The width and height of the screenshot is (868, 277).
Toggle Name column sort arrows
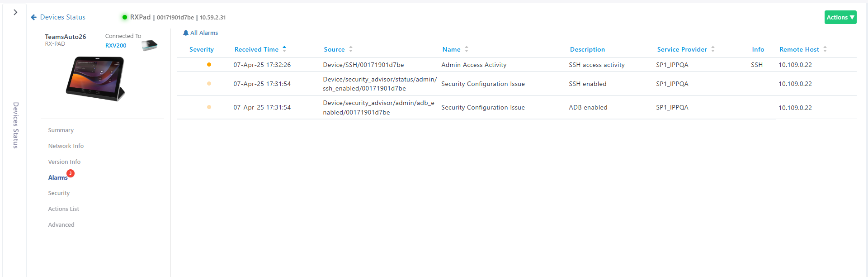point(467,49)
